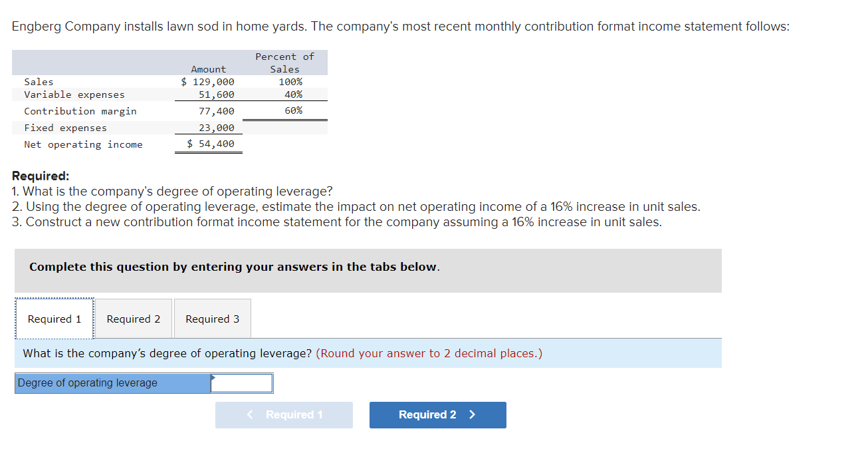This screenshot has height=461, width=868.
Task: Select the 77,400 Contribution margin amount
Action: [217, 111]
